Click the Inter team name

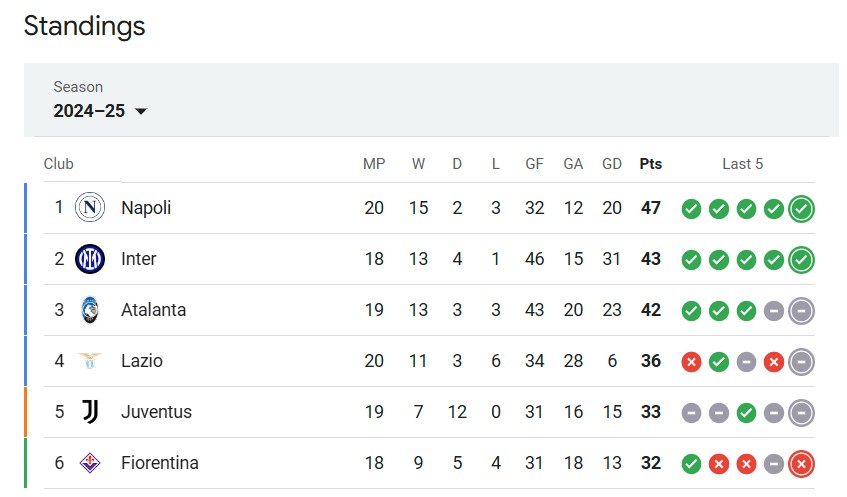click(x=139, y=259)
